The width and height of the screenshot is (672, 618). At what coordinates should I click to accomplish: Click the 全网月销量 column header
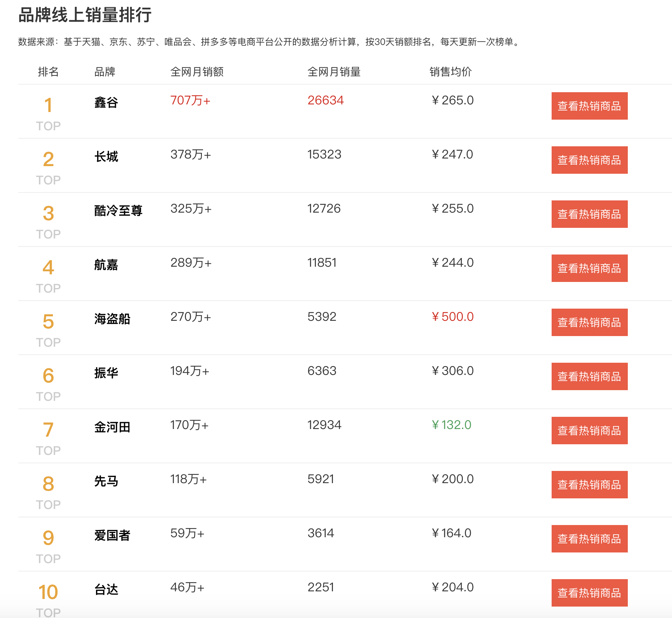pos(334,72)
